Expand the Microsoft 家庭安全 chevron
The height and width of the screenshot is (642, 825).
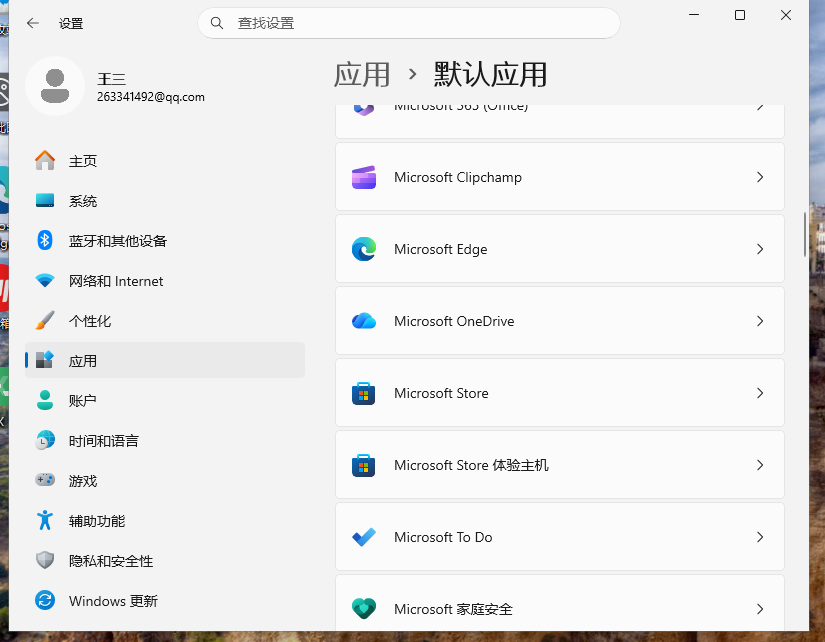pyautogui.click(x=760, y=609)
